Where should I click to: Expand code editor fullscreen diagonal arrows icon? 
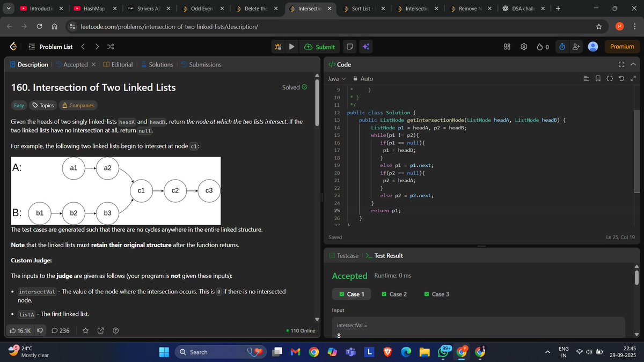[633, 79]
